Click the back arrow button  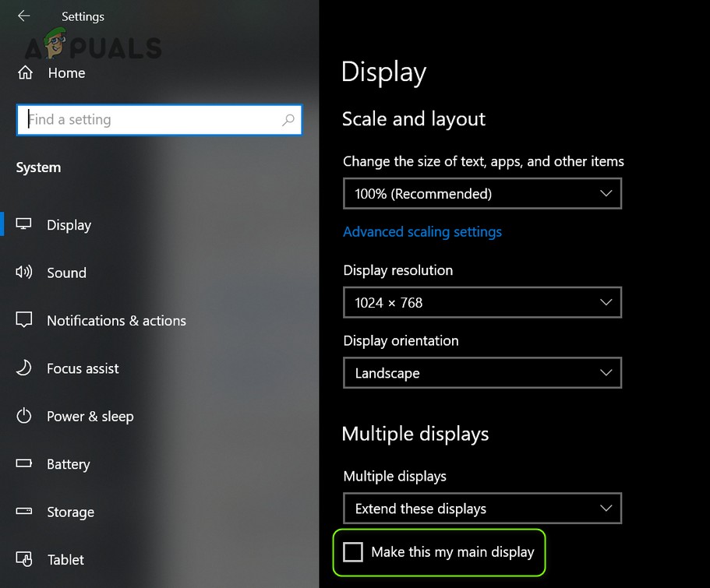(23, 15)
